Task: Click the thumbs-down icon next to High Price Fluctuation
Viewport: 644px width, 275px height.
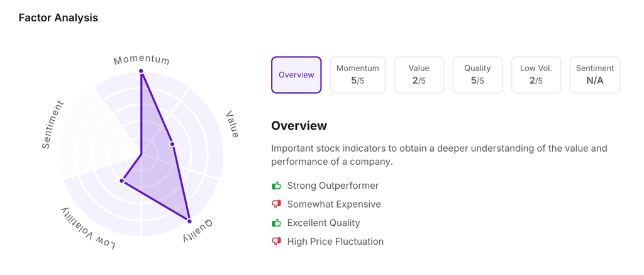Action: pos(276,242)
